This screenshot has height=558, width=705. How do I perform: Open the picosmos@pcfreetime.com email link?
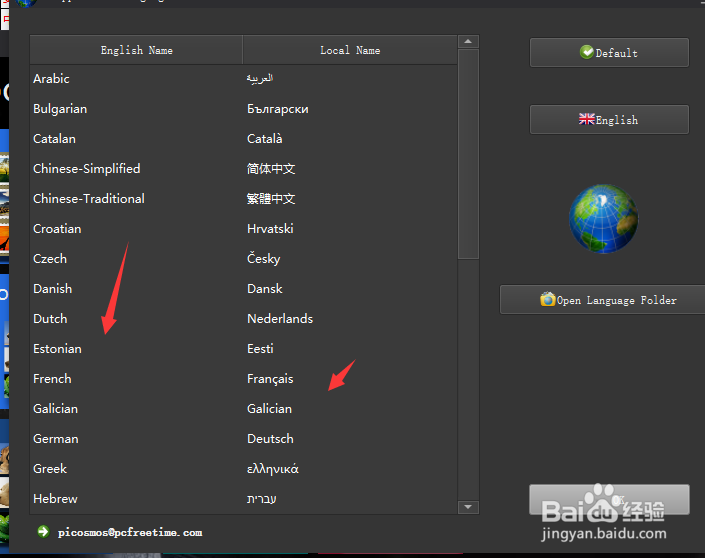click(130, 533)
